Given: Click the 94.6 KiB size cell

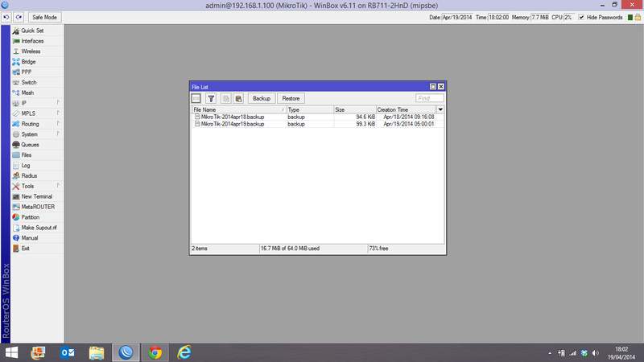Looking at the screenshot, I should click(365, 117).
